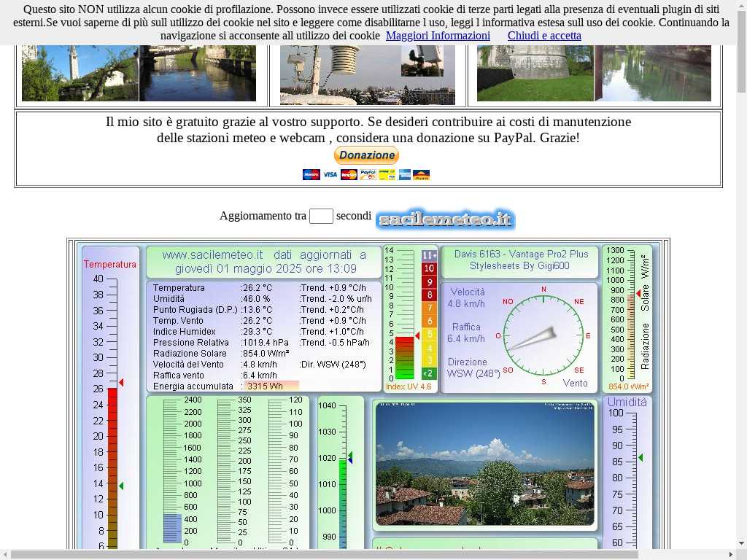Click the vertical scrollbar thumb
The image size is (747, 560).
click(x=741, y=50)
